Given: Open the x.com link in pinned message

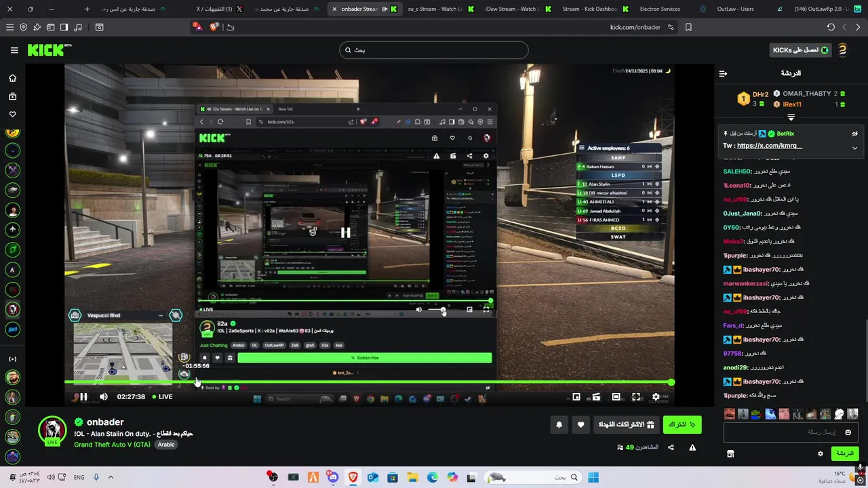Looking at the screenshot, I should click(x=769, y=146).
